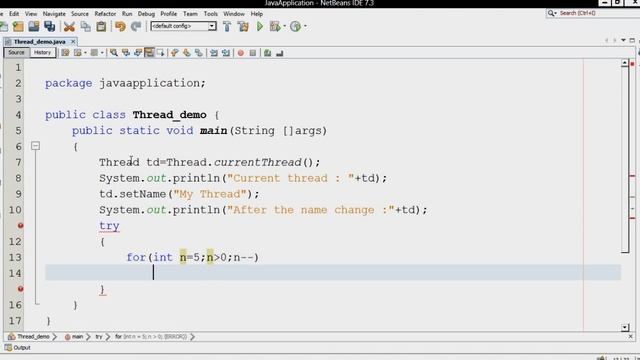640x360 pixels.
Task: Click the error marker beside the closing brace
Action: (20, 289)
